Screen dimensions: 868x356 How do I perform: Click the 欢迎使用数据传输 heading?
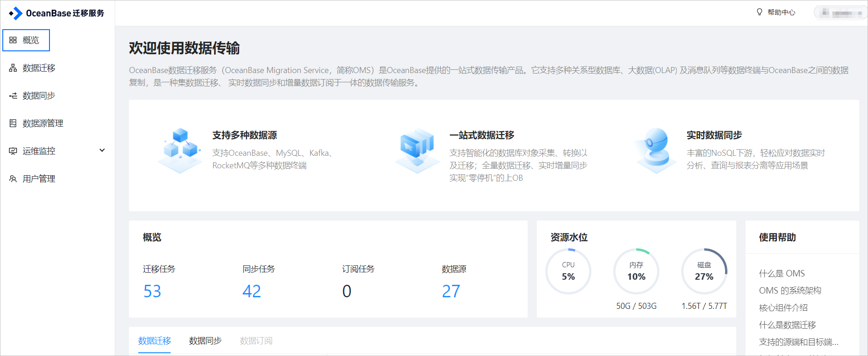(184, 48)
